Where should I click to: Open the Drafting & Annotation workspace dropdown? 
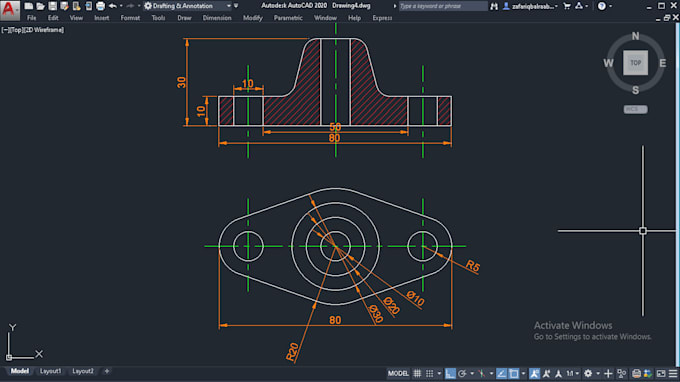187,6
